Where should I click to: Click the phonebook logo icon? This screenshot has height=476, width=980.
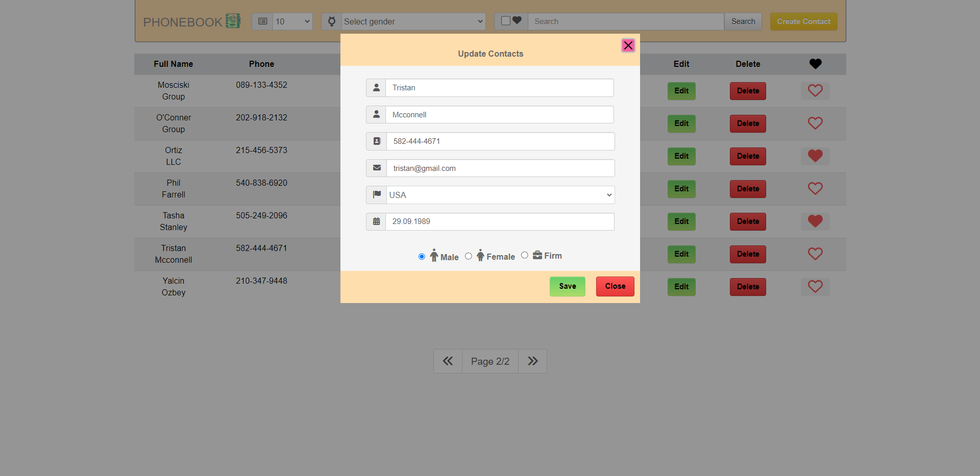pyautogui.click(x=233, y=21)
